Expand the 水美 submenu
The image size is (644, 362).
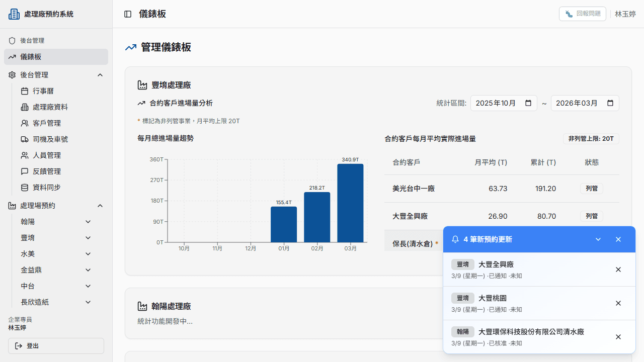pos(88,254)
